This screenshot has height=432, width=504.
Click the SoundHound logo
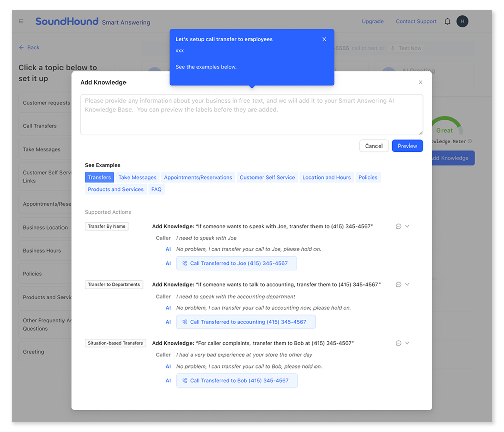[x=67, y=21]
